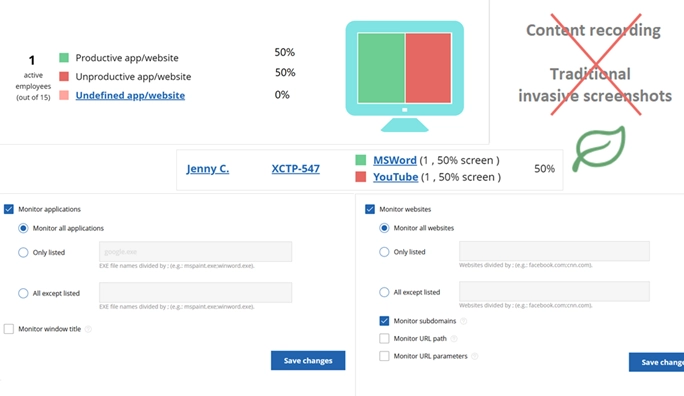Screen dimensions: 684x396
Task: Click All except listed websites input field
Action: [554, 291]
